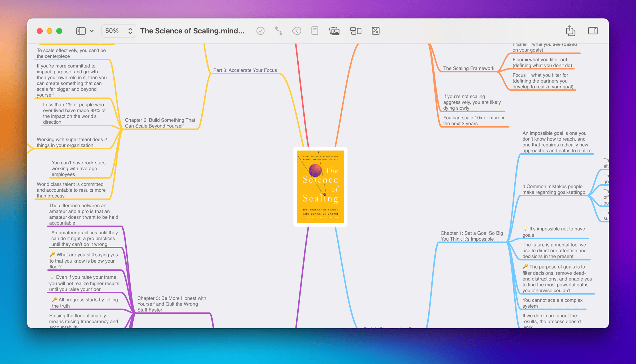
Task: Click the focus mode icon
Action: tap(376, 31)
